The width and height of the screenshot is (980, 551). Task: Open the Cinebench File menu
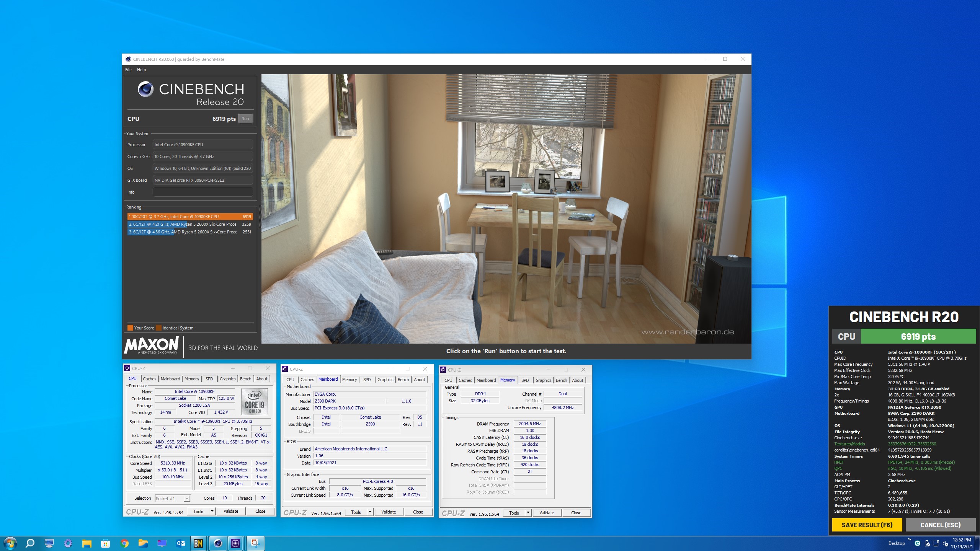point(128,70)
